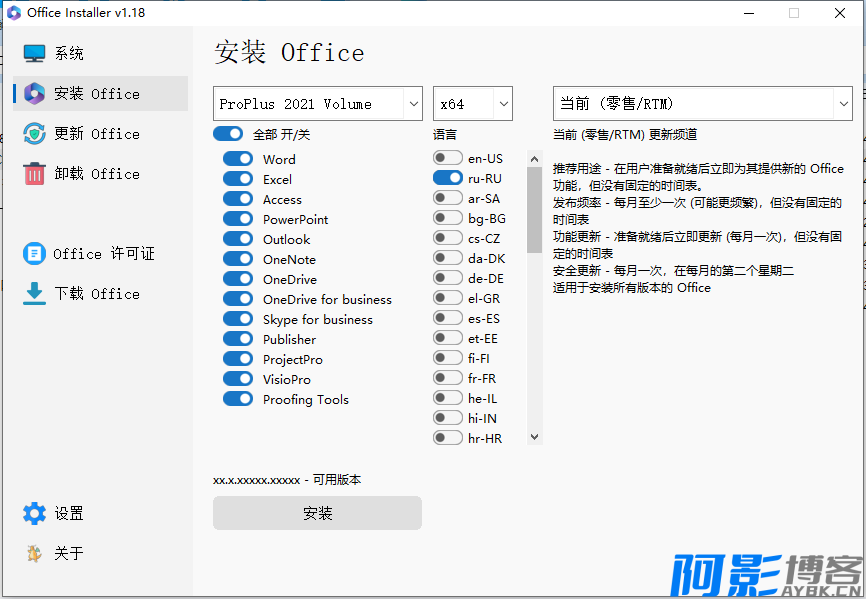The image size is (866, 599).
Task: Click the 当前 (零售/RTM) 更新频道 label
Action: [x=625, y=134]
